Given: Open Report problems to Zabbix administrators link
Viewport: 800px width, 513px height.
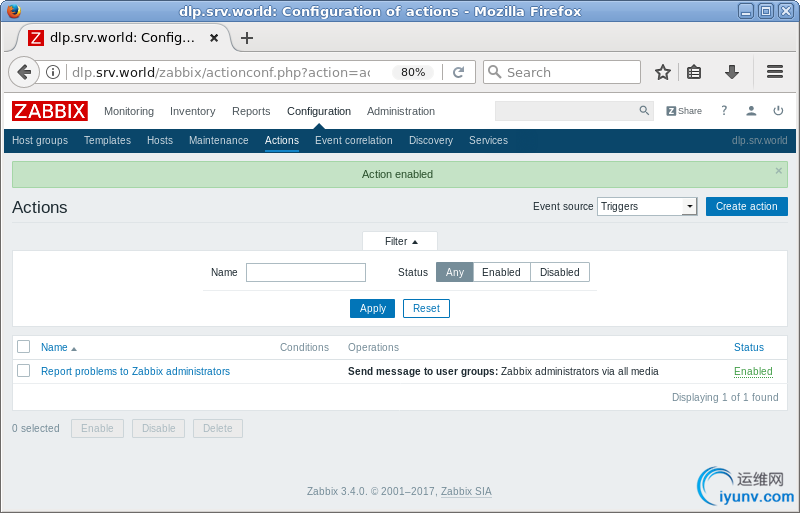Looking at the screenshot, I should point(135,371).
